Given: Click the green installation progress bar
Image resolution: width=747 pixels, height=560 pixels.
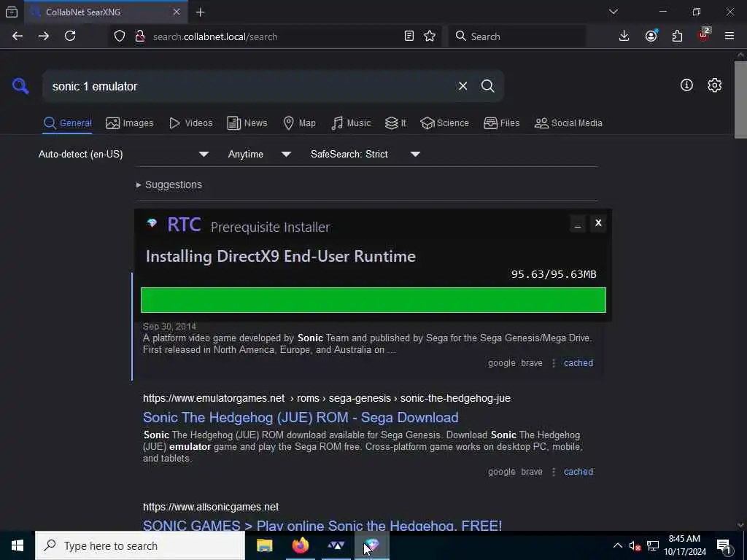Looking at the screenshot, I should click(x=373, y=300).
